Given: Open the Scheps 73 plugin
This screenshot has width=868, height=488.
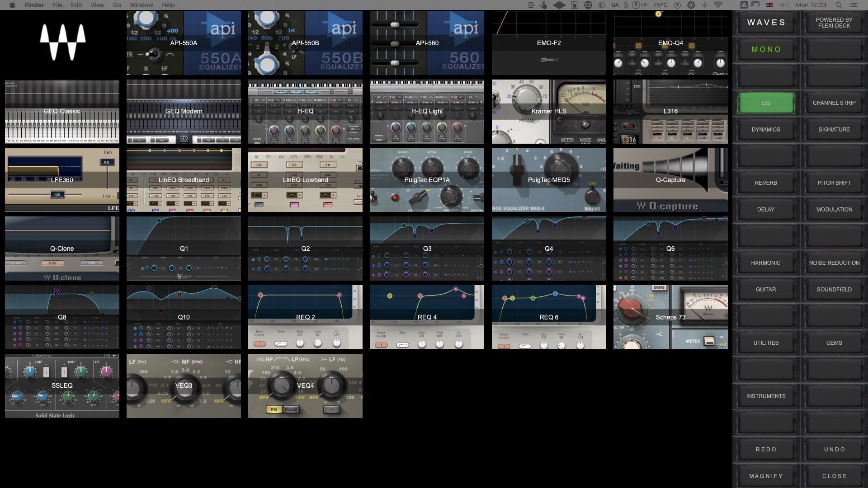Looking at the screenshot, I should pos(670,317).
